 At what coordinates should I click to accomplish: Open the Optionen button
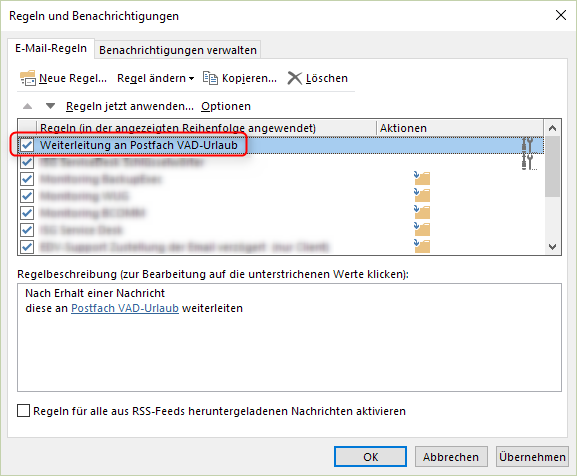[226, 106]
